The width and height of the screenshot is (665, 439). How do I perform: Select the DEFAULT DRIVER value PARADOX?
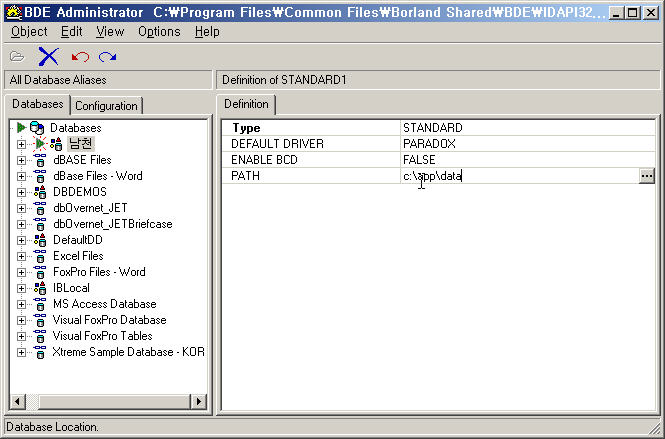(428, 144)
